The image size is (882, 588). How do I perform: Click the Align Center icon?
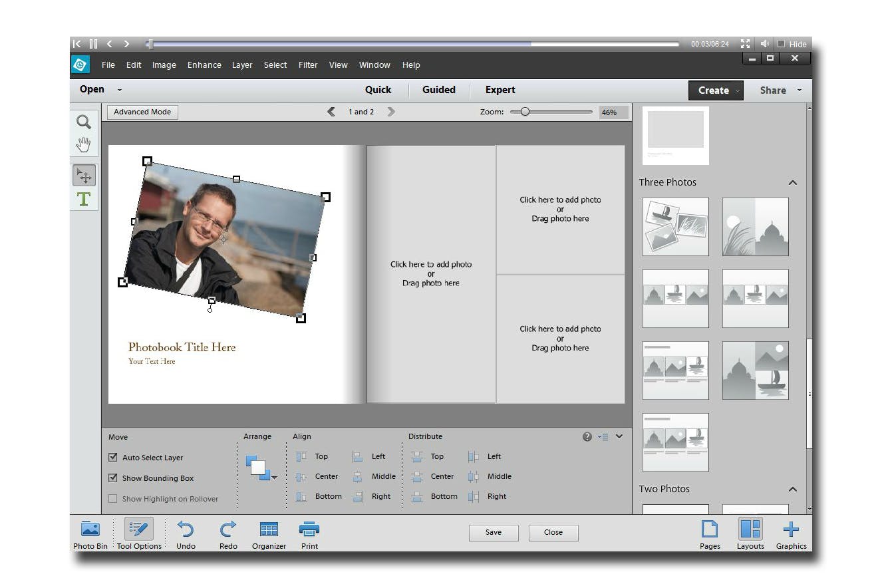point(301,476)
